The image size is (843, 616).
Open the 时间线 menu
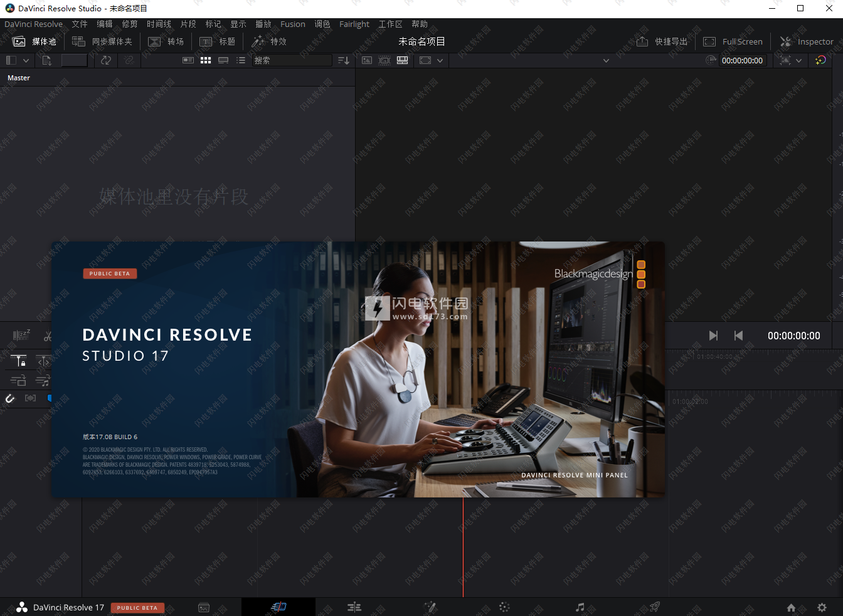(159, 24)
